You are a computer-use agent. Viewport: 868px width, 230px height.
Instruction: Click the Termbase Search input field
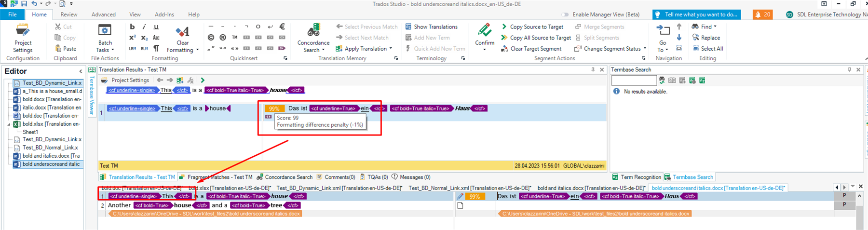click(634, 81)
